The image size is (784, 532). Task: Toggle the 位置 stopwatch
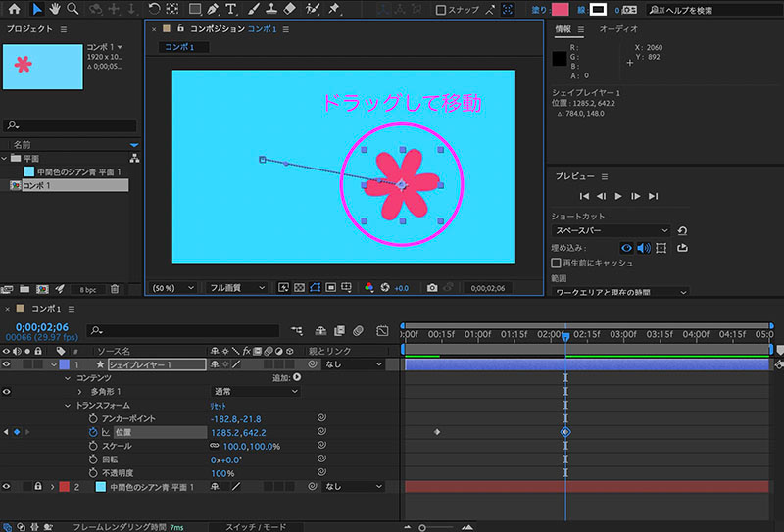coord(93,432)
